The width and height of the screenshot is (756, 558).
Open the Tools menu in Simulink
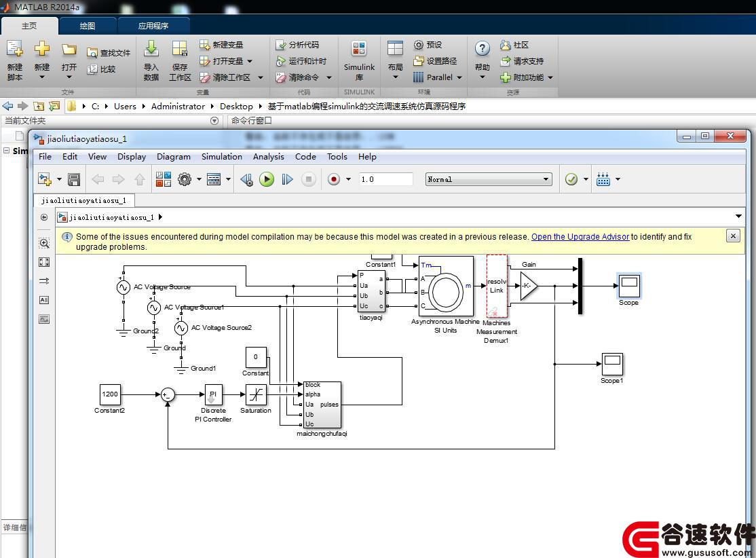click(337, 157)
